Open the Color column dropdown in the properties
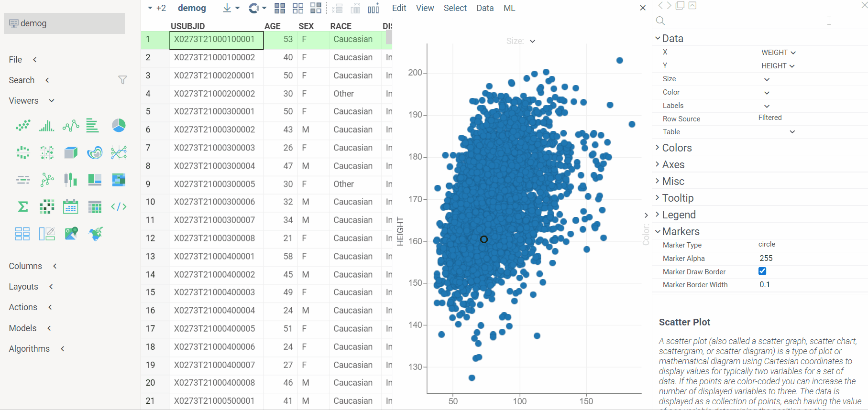The width and height of the screenshot is (868, 410). 767,93
